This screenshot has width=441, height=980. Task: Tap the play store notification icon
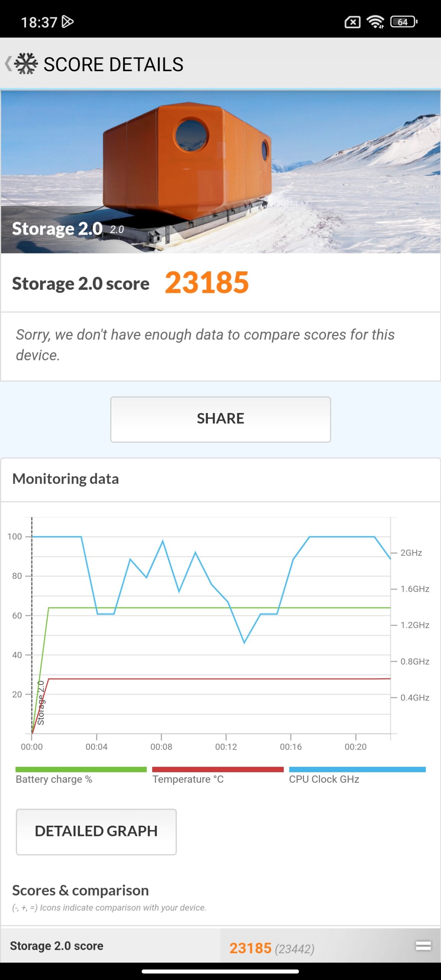tap(67, 22)
